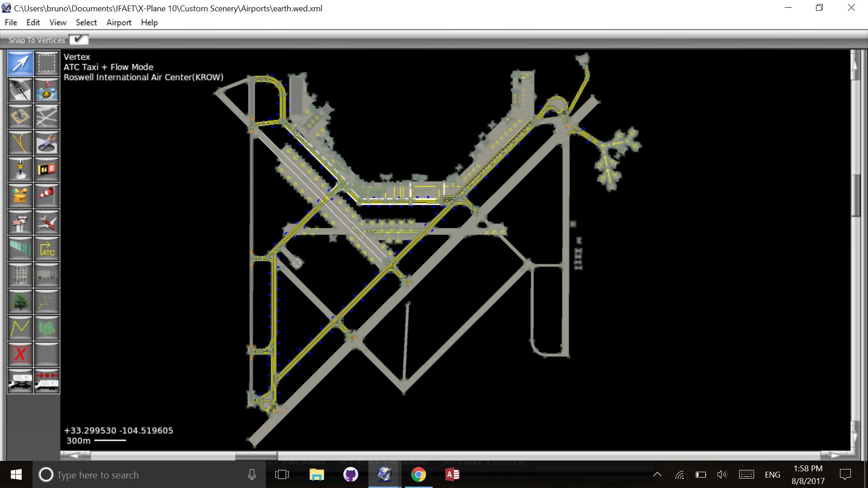This screenshot has height=488, width=868.
Task: Select the Vertex arrow tool
Action: pyautogui.click(x=20, y=63)
